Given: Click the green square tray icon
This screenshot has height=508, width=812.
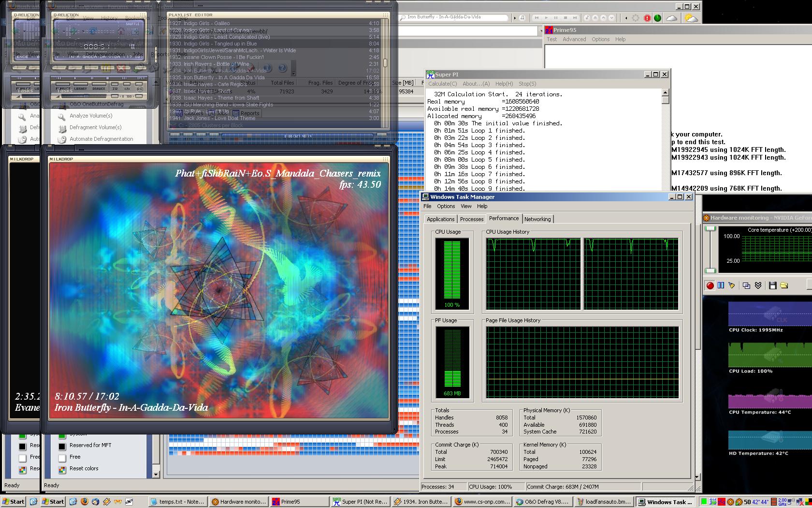Looking at the screenshot, I should pyautogui.click(x=704, y=502).
